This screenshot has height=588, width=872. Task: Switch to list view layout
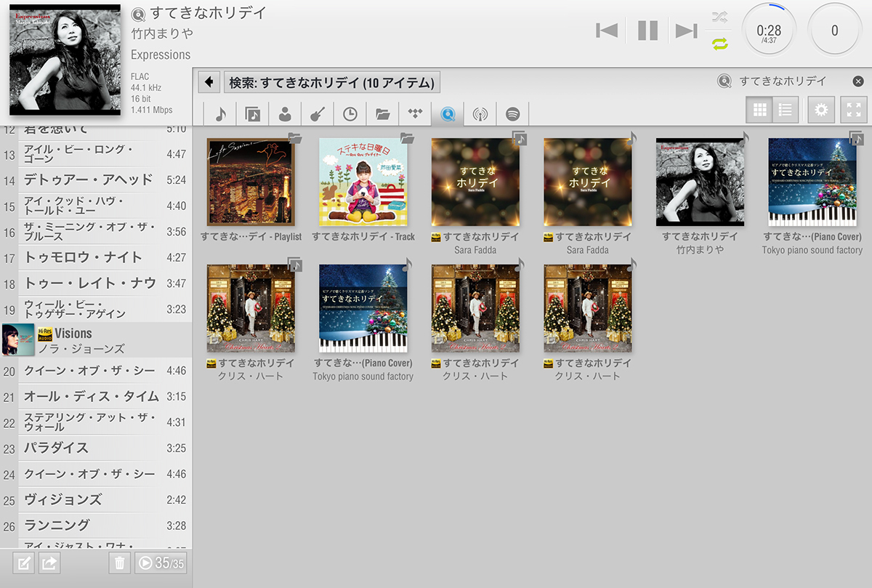(x=785, y=110)
